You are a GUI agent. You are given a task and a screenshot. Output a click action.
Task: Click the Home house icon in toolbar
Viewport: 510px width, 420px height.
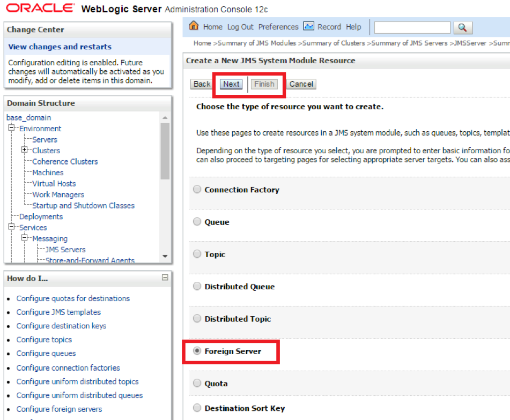click(194, 27)
